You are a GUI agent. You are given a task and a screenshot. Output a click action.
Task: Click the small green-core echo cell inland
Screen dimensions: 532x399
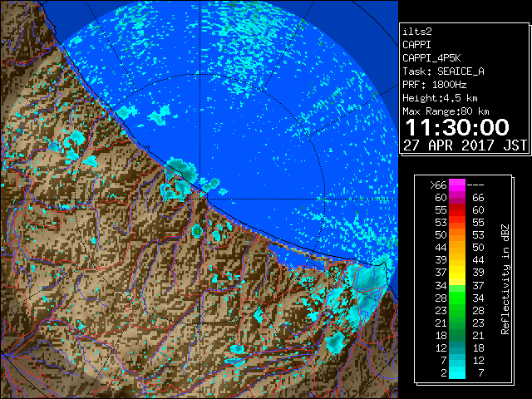(197, 231)
